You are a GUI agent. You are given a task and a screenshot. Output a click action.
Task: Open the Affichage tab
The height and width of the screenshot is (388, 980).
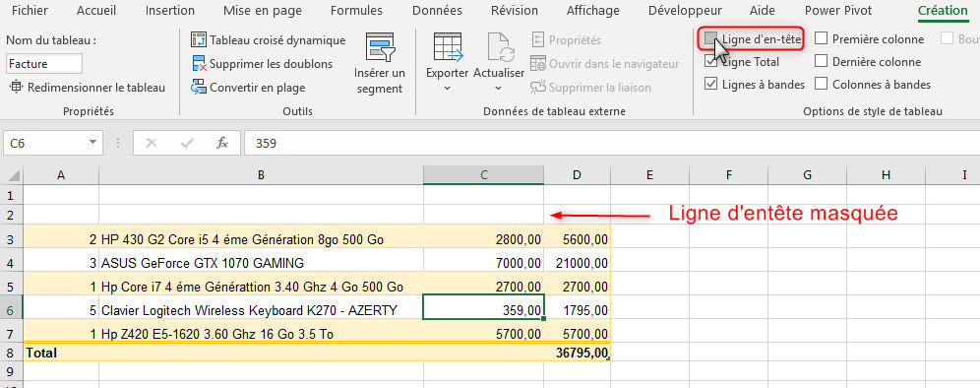tap(593, 10)
